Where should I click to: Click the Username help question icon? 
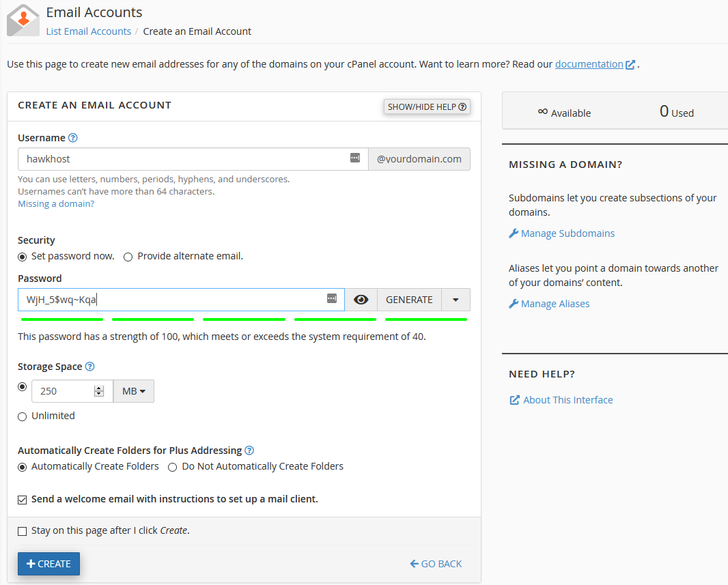(73, 138)
